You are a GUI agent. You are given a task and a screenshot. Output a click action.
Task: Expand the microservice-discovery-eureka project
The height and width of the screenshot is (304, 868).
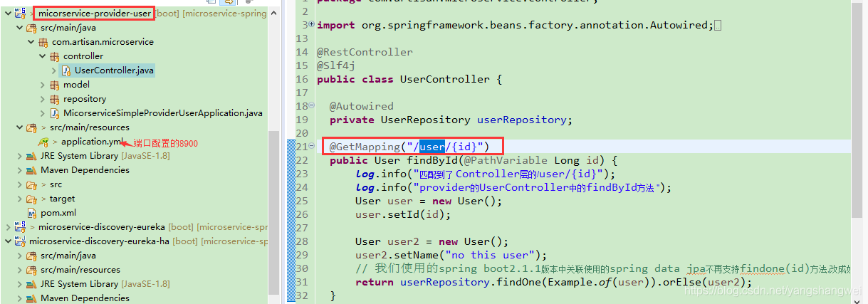8,227
